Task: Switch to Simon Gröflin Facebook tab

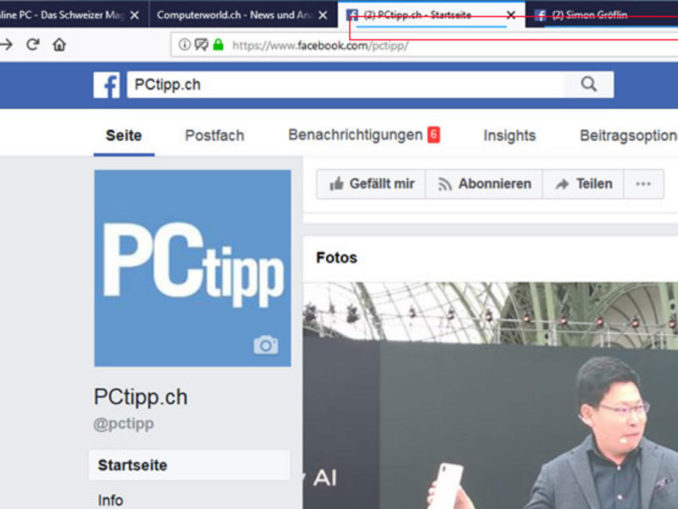Action: [601, 14]
